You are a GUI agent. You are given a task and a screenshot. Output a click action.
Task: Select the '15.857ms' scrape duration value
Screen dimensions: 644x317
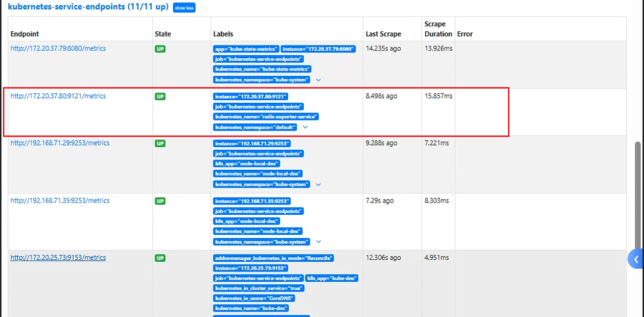click(438, 96)
